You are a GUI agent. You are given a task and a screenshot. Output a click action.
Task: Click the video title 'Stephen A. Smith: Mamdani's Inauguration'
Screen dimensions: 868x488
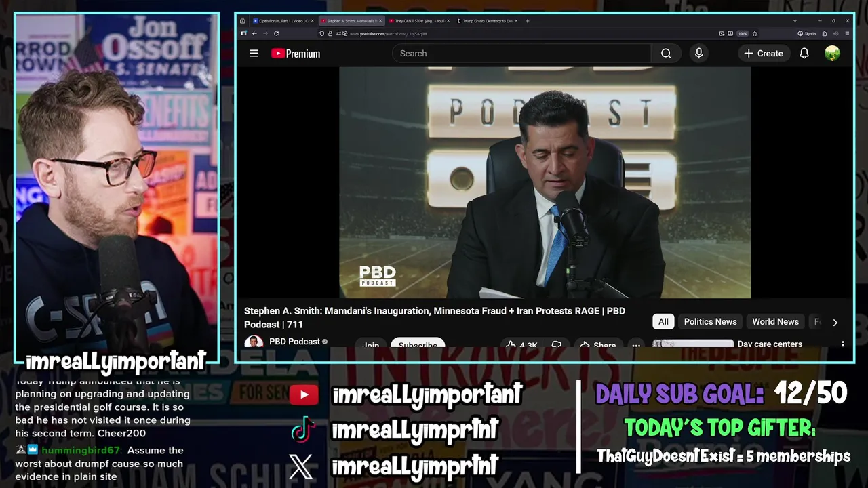(x=435, y=317)
